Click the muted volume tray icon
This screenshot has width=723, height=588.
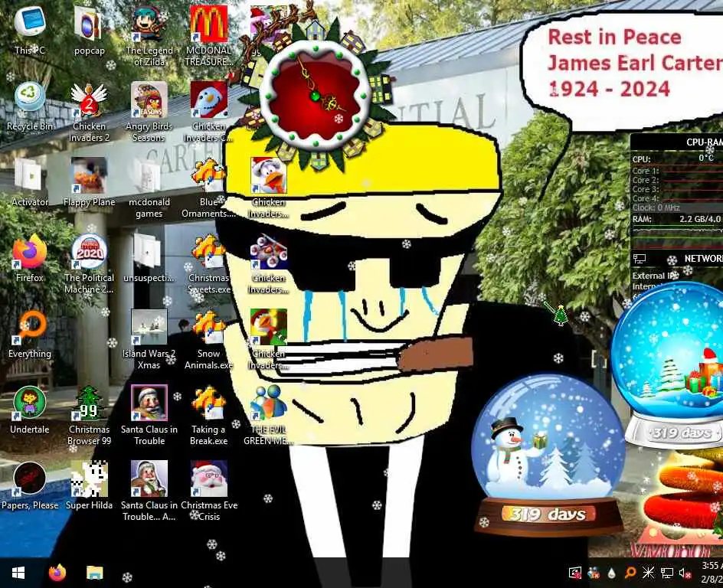pos(685,573)
